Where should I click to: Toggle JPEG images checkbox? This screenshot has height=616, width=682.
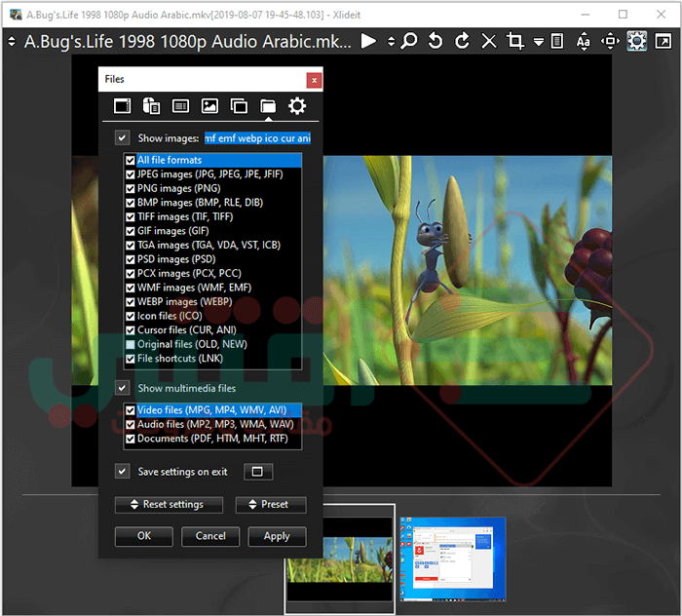[130, 174]
